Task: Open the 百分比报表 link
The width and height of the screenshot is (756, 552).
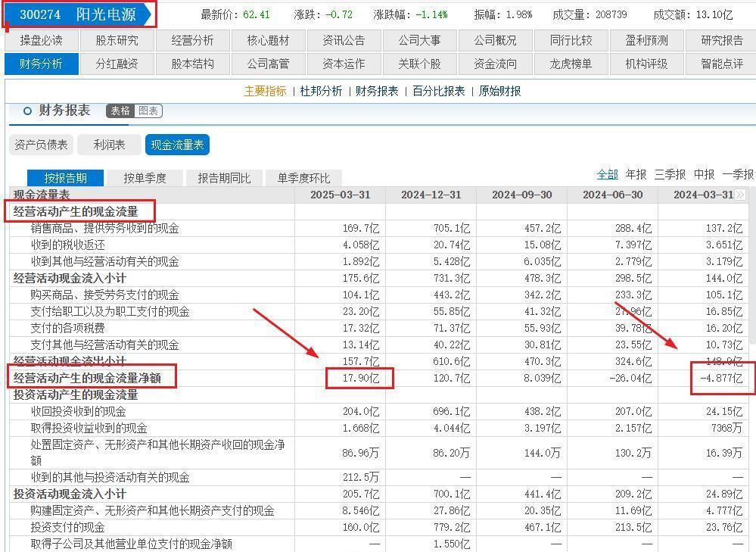Action: [x=439, y=91]
